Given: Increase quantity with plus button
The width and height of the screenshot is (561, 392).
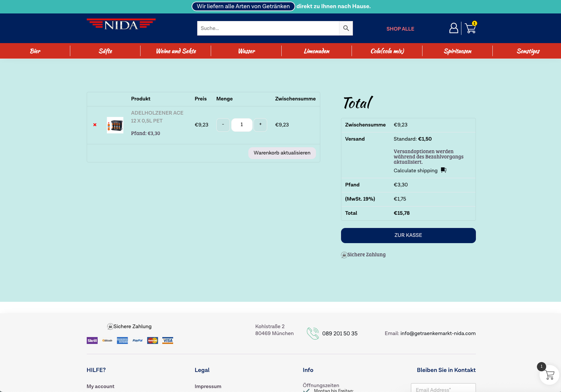Looking at the screenshot, I should 260,125.
